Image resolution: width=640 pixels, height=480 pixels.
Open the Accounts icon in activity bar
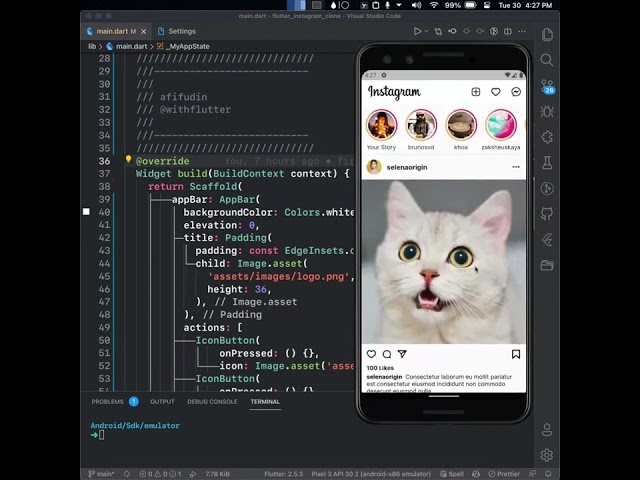pyautogui.click(x=547, y=429)
